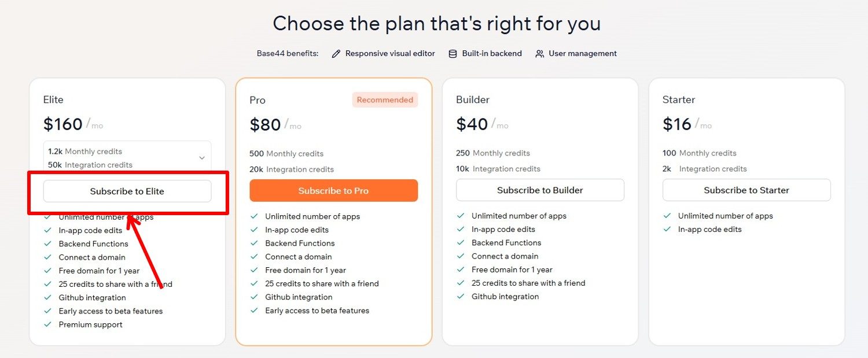Choose Subscribe to Builder

(540, 190)
